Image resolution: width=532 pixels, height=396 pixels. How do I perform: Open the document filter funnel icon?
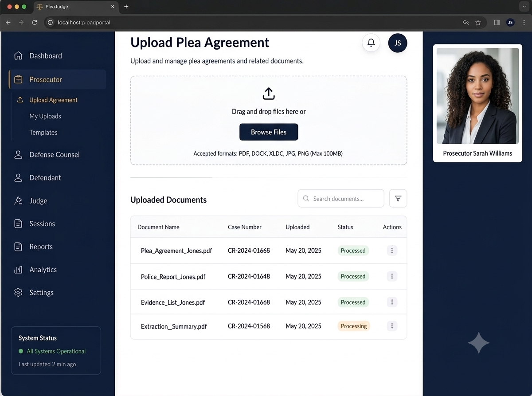[x=398, y=199]
